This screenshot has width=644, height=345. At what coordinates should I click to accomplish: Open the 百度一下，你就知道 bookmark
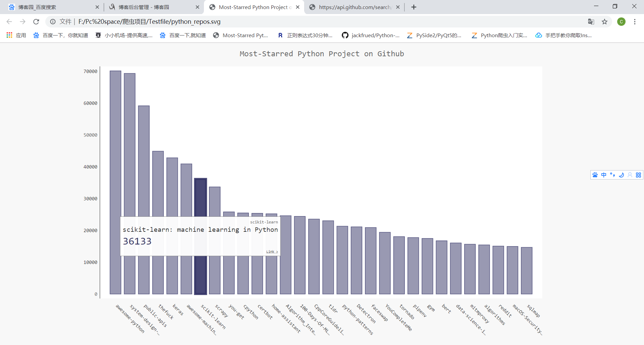click(61, 35)
